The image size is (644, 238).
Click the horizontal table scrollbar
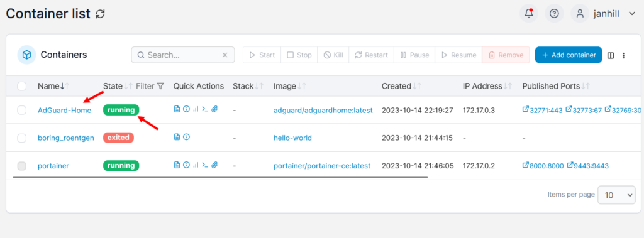coord(220,178)
